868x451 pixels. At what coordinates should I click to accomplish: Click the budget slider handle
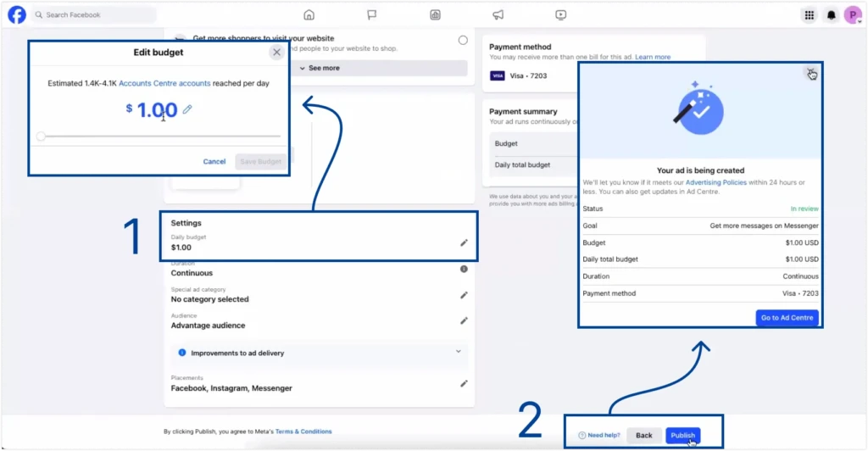41,136
